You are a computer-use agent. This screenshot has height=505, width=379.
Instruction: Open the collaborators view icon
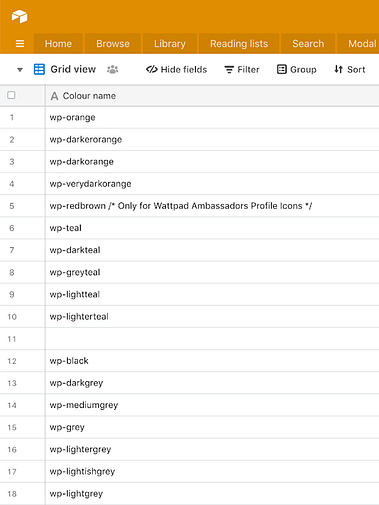(x=113, y=69)
